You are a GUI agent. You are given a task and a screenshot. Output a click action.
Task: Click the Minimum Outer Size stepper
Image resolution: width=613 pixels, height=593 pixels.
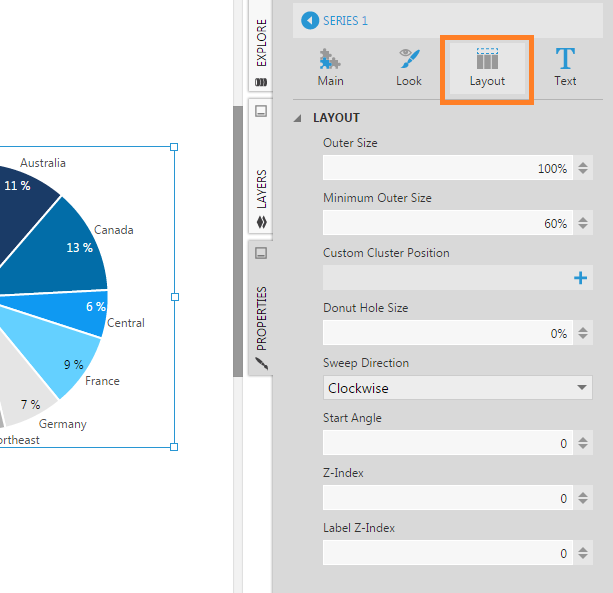[x=583, y=223]
